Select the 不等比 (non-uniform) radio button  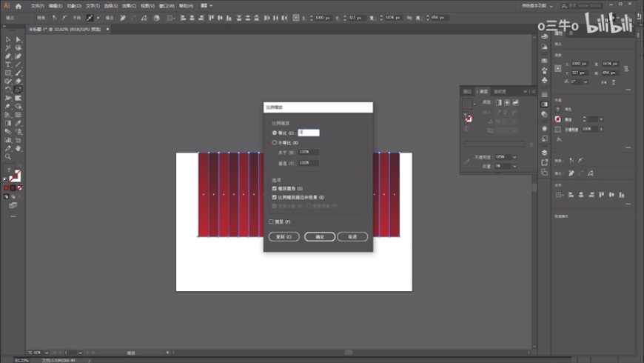click(275, 142)
